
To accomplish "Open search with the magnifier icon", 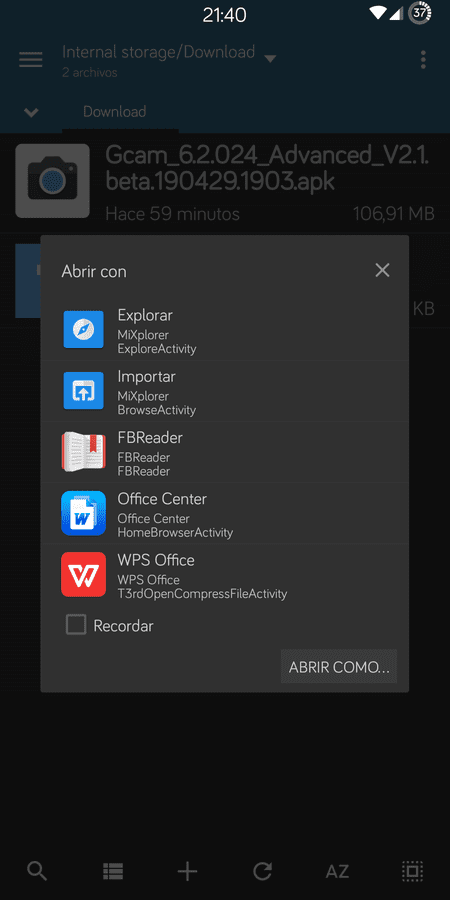I will 37,871.
